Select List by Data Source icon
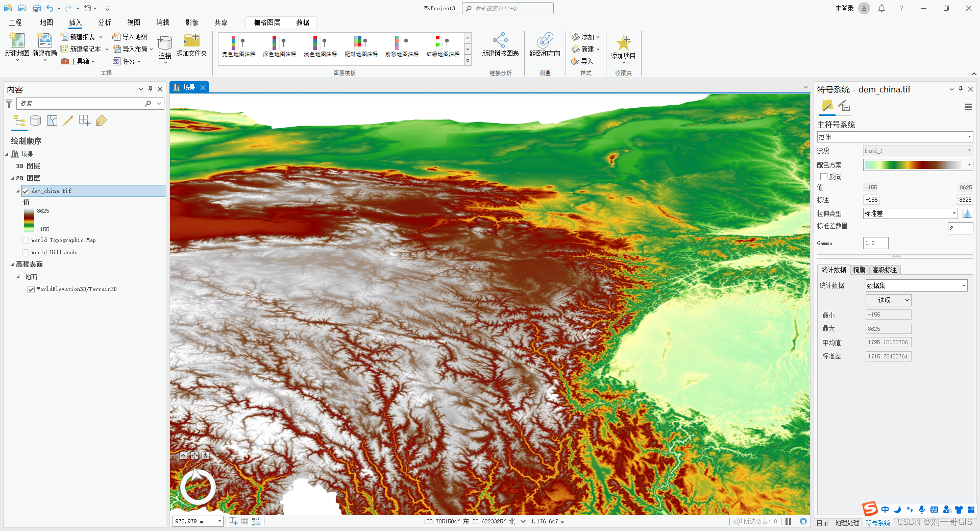This screenshot has height=531, width=980. coord(35,120)
